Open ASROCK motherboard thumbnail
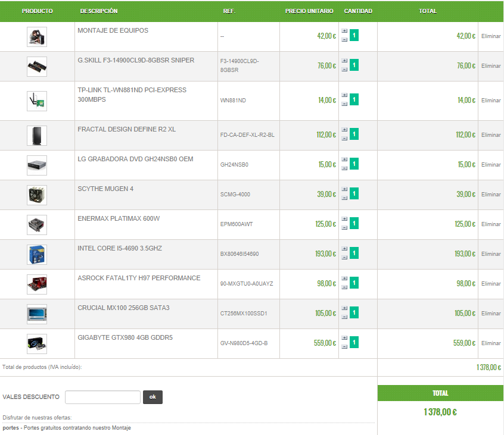Image resolution: width=504 pixels, height=435 pixels. 37,284
